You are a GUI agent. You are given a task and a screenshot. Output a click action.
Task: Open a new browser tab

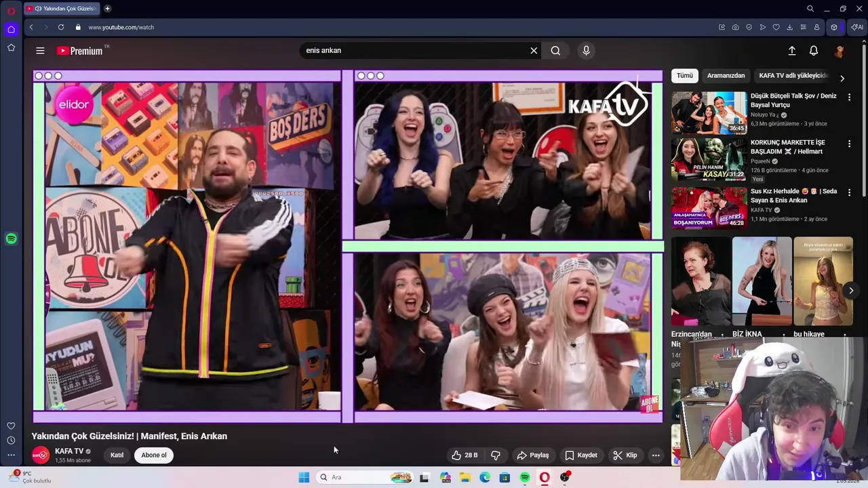click(x=107, y=9)
